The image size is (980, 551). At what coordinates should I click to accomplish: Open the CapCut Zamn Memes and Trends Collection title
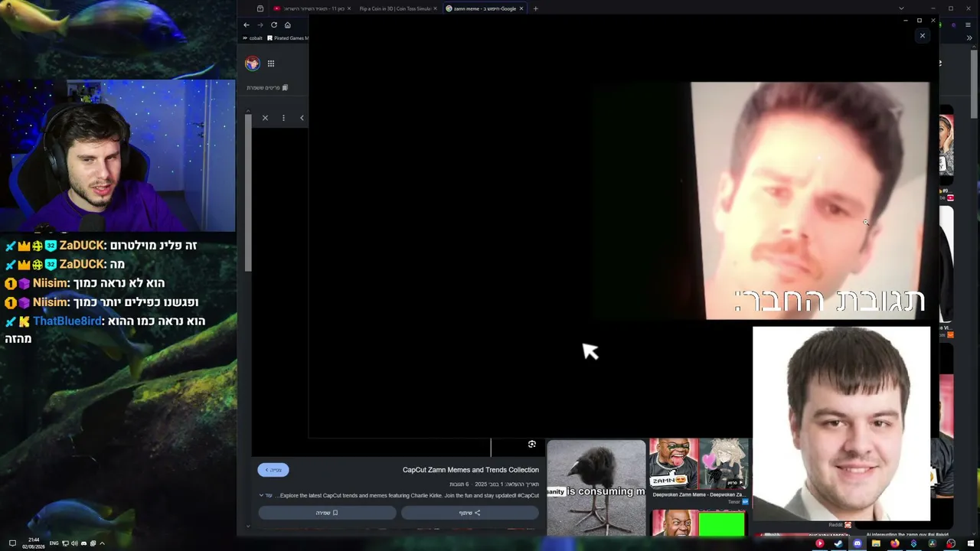[471, 470]
